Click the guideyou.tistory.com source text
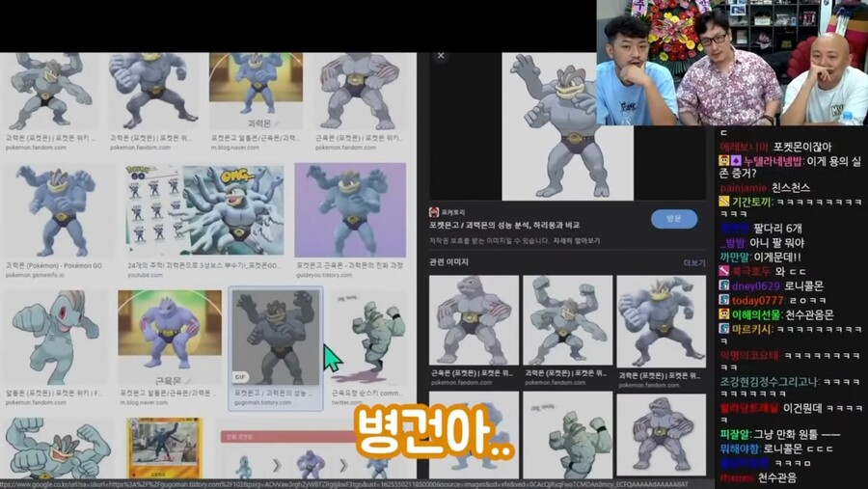868x489 pixels. 323,275
